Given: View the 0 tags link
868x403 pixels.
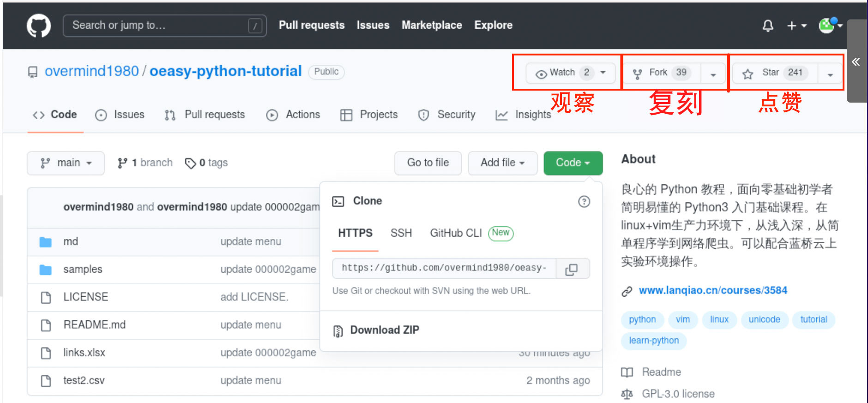Looking at the screenshot, I should pos(206,163).
